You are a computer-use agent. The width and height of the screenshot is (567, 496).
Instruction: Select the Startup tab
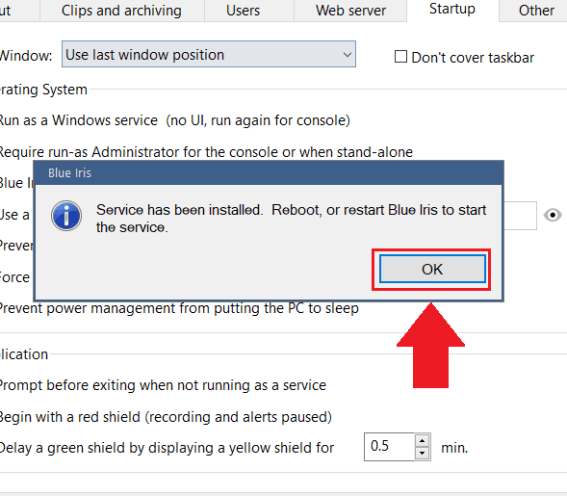(x=452, y=10)
